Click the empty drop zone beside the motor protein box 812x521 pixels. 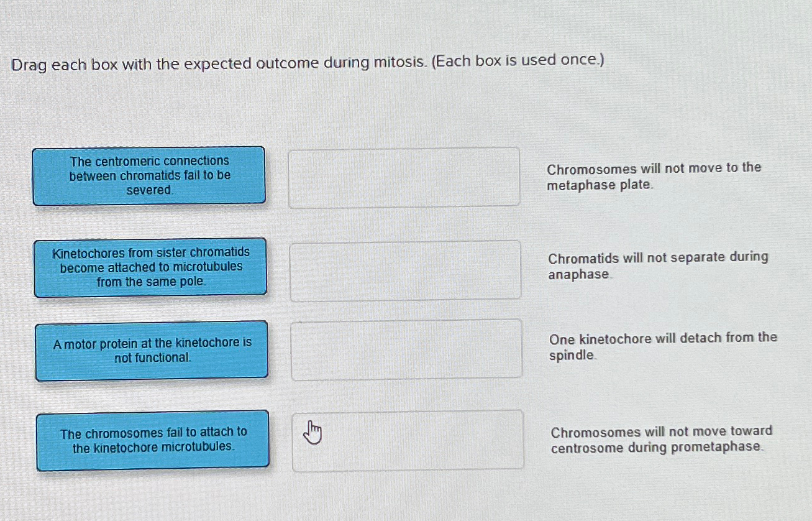[x=406, y=348]
